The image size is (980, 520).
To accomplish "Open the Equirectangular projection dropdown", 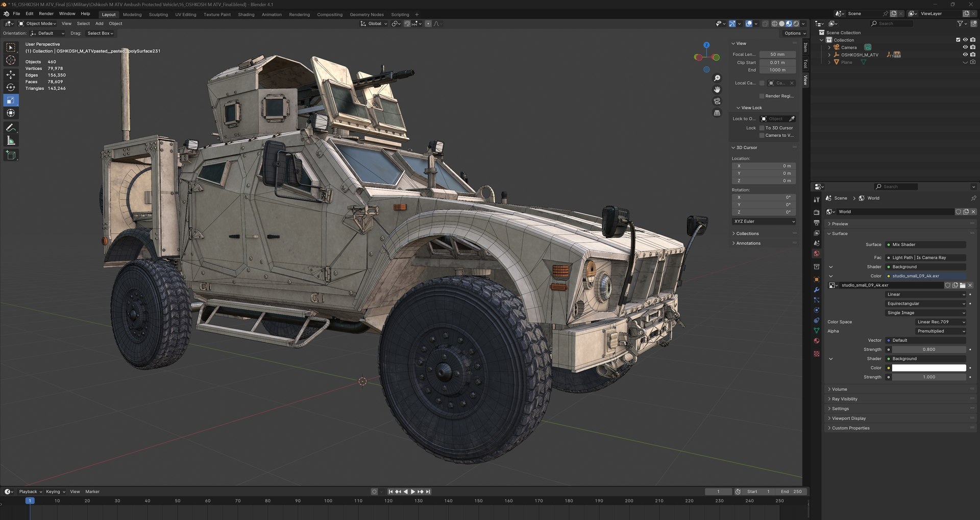I will pos(926,304).
